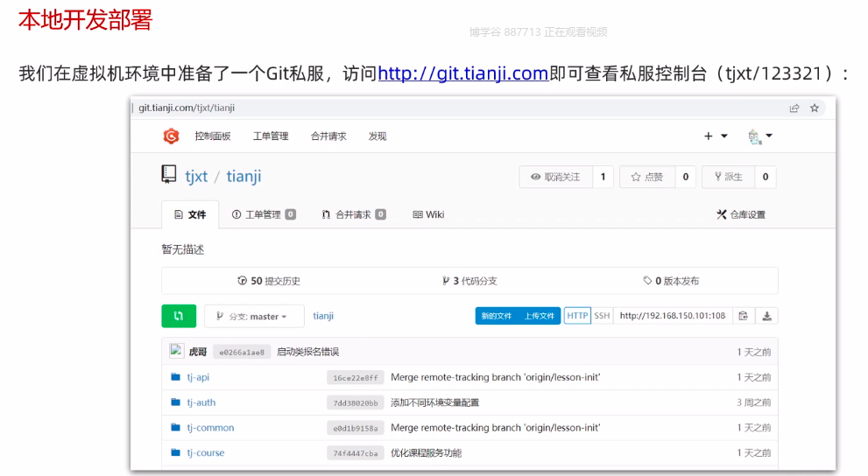The height and width of the screenshot is (476, 868).
Task: Click the 3 周之前 timestamp
Action: (753, 402)
